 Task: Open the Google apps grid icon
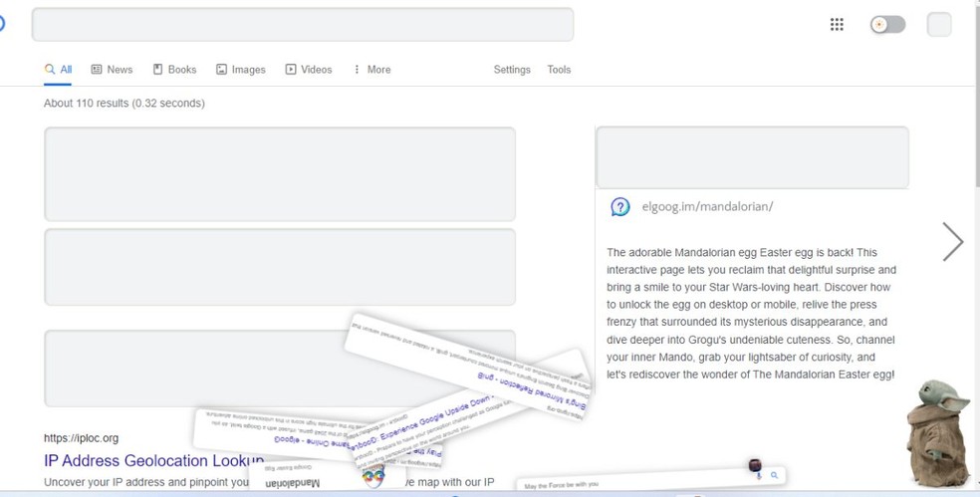pyautogui.click(x=837, y=24)
